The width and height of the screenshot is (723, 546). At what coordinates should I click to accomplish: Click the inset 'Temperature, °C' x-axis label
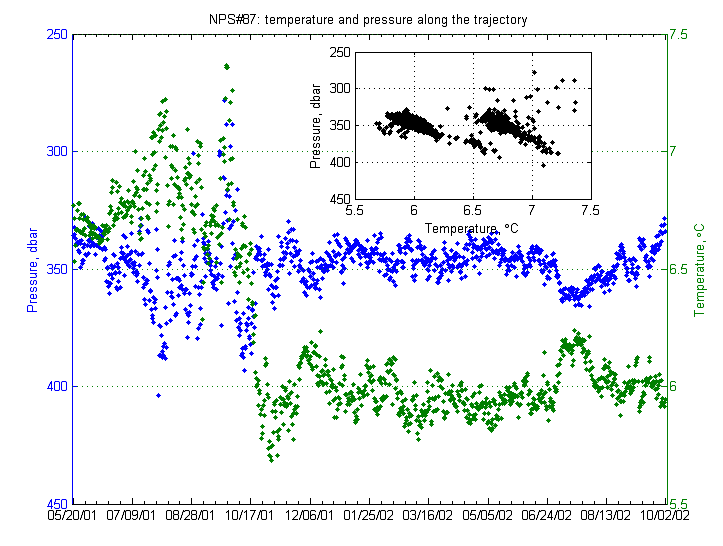[x=472, y=228]
